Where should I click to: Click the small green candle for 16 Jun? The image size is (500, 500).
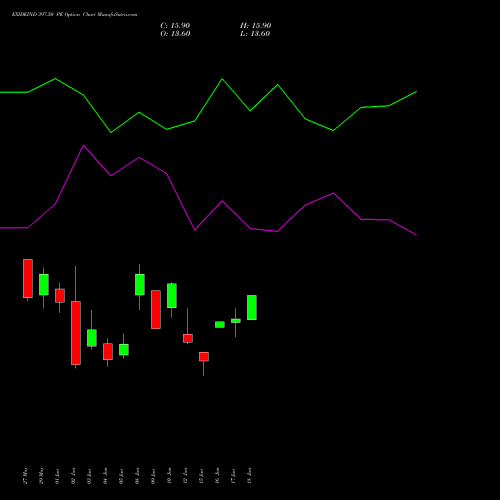(x=220, y=325)
